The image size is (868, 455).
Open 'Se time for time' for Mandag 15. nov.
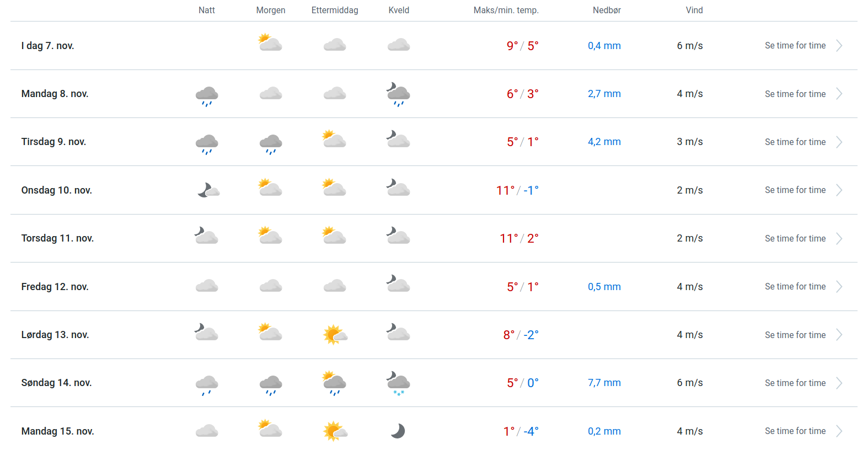tap(795, 431)
